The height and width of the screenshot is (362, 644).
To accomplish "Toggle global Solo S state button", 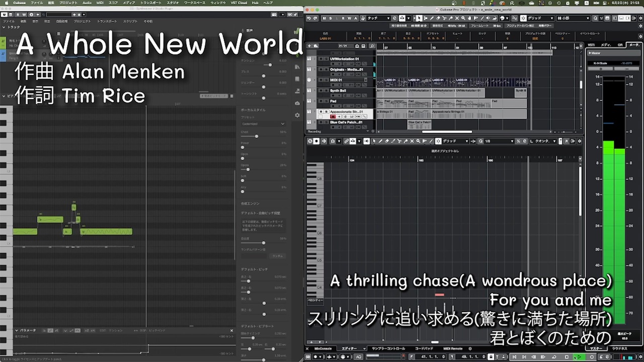I will coord(330,18).
